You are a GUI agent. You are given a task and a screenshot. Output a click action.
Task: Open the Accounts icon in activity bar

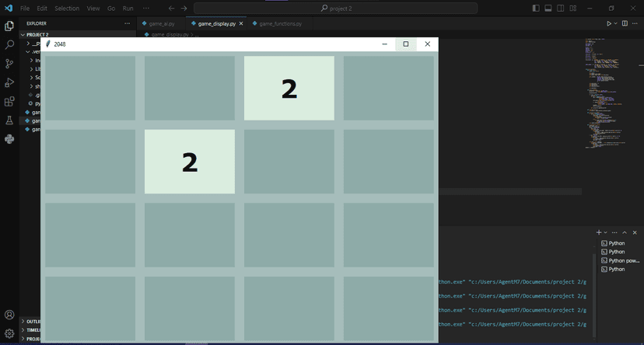click(x=9, y=315)
